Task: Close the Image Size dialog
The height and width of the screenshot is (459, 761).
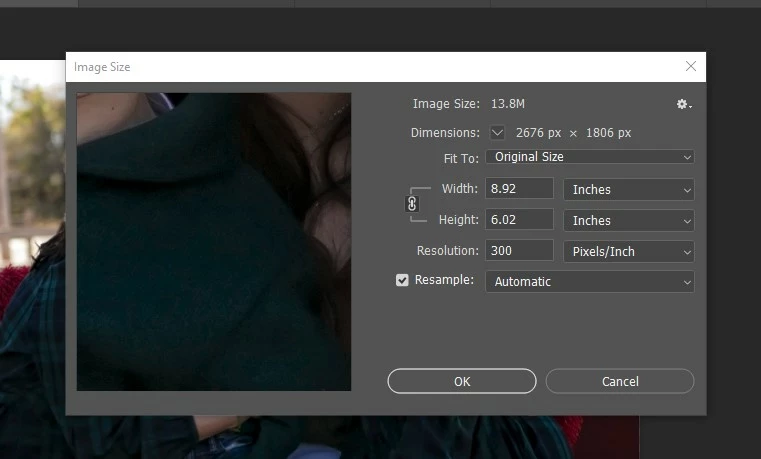Action: 691,66
